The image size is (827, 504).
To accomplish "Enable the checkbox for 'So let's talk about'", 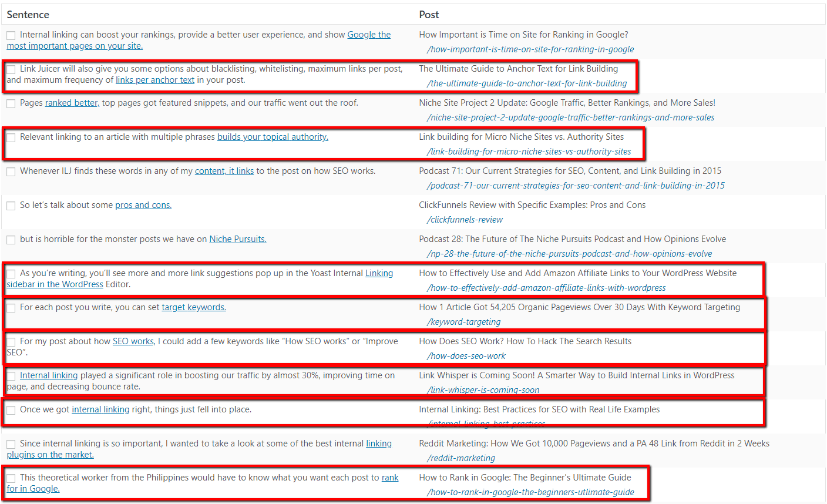I will point(11,206).
